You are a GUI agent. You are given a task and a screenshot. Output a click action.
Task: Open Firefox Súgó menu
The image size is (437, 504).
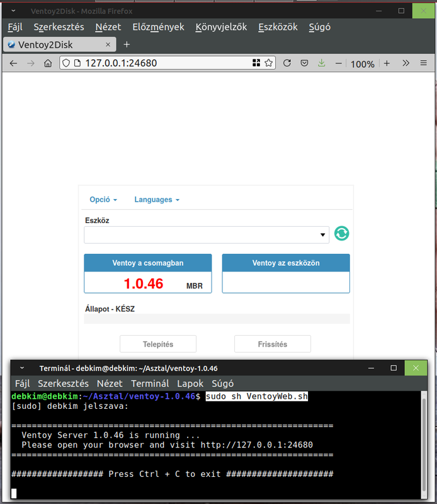click(320, 27)
